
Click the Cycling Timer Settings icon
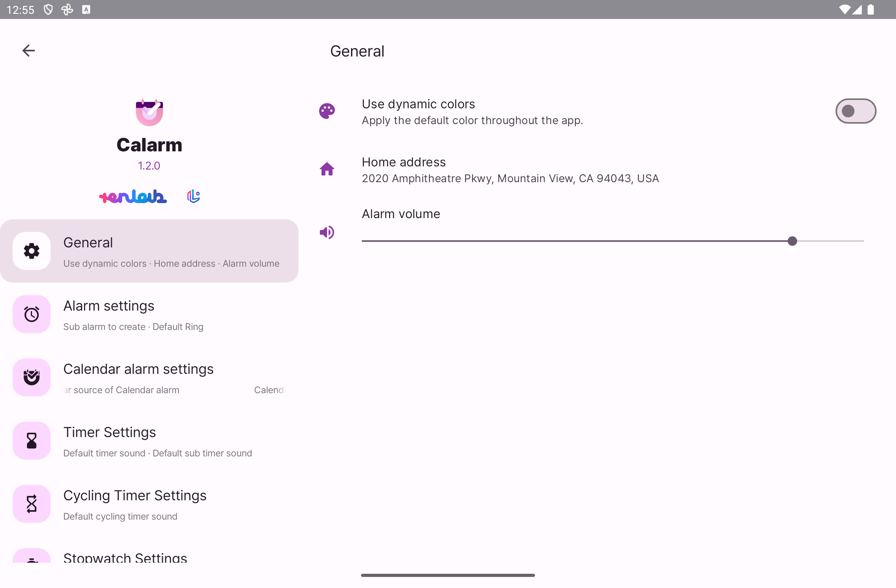32,504
